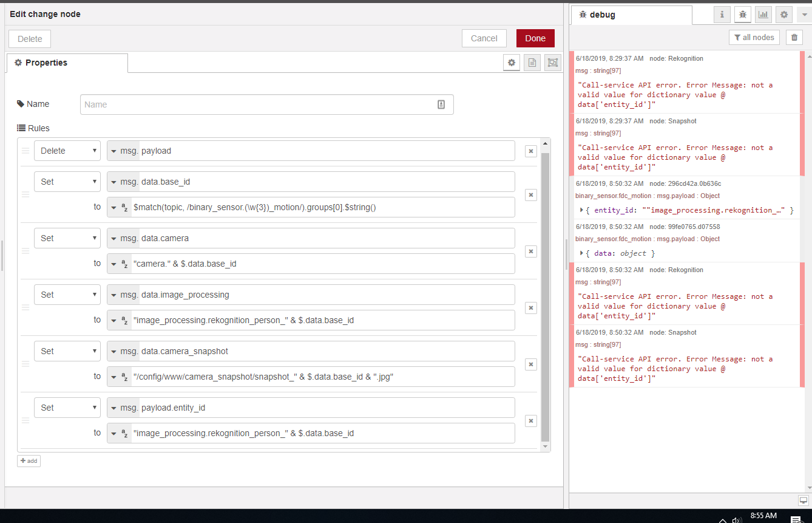Open the debug bug sidebar tab icon
The width and height of the screenshot is (812, 523).
click(x=743, y=15)
